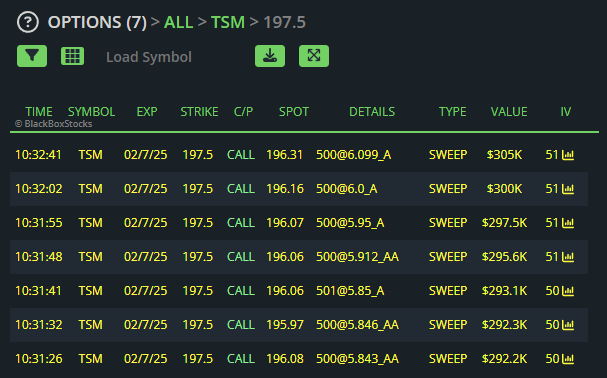Screen dimensions: 607x378
Task: Open IV chart icon for 10:31:26 row
Action: coord(568,359)
